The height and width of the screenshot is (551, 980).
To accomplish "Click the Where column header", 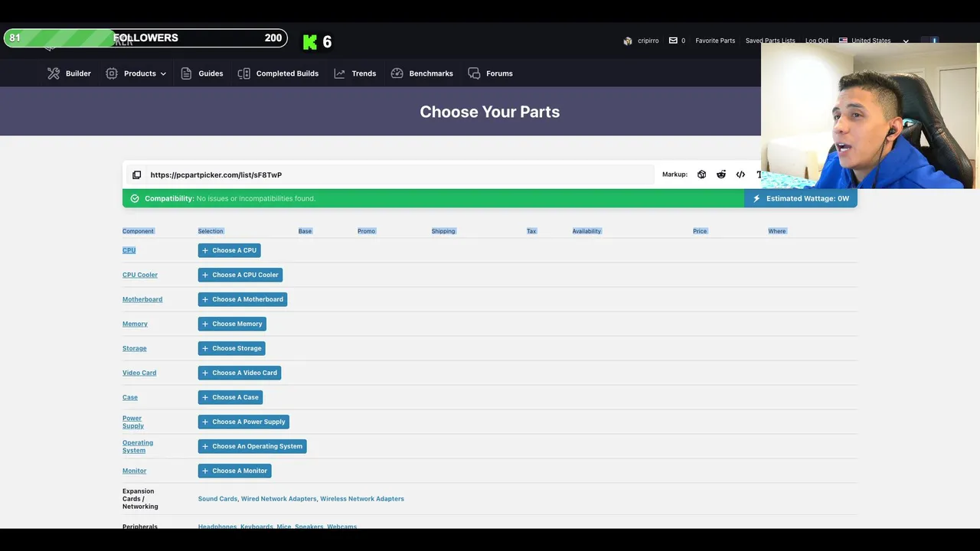I will click(x=777, y=231).
